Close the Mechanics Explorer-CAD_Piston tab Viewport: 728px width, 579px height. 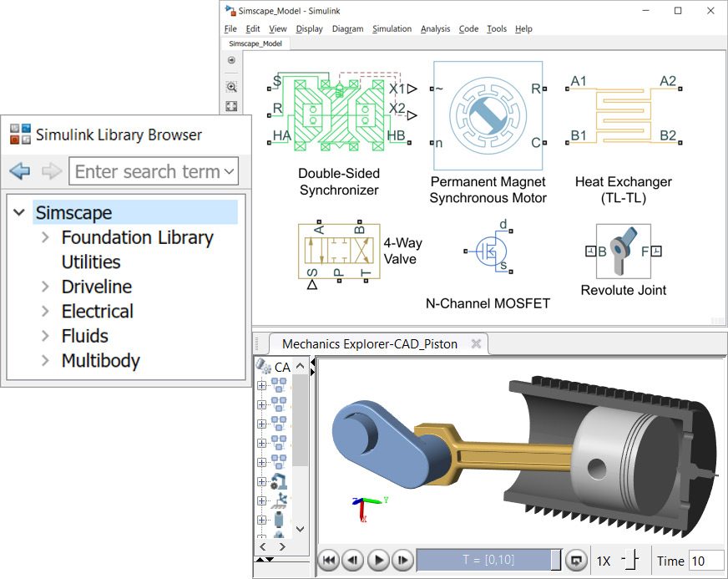(476, 344)
